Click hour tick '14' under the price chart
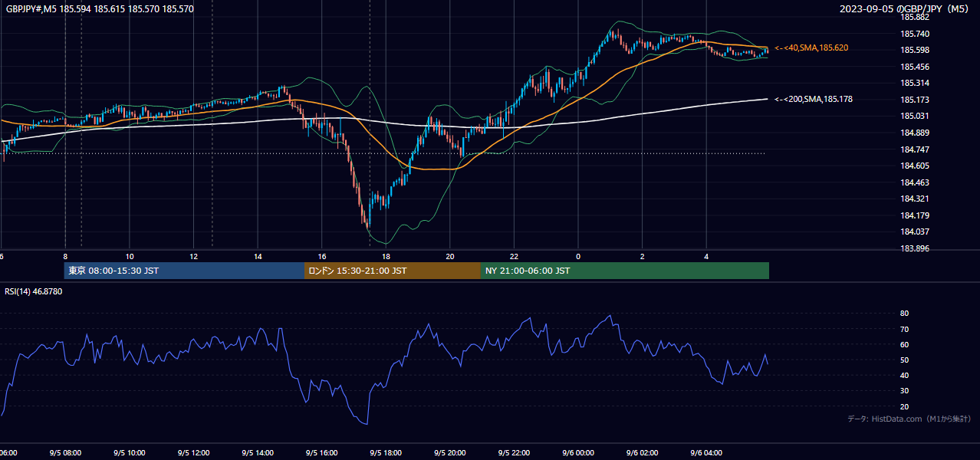This screenshot has height=460, width=980. (x=258, y=257)
